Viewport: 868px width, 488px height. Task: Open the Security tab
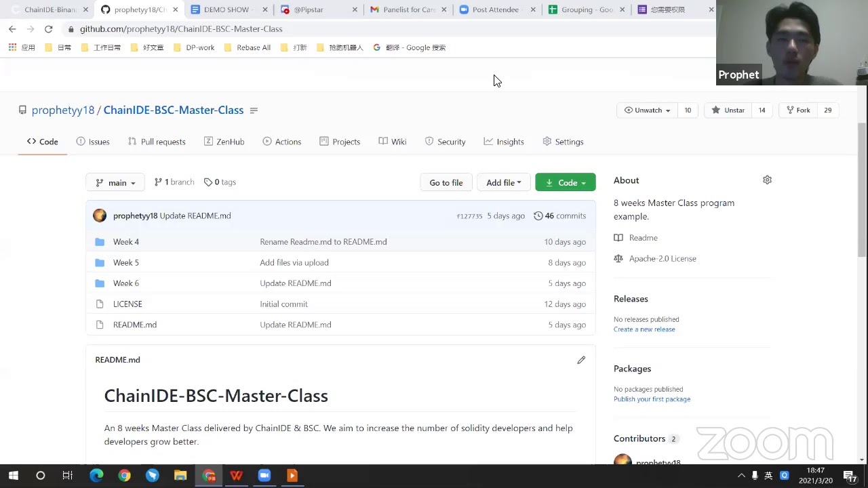click(x=445, y=142)
